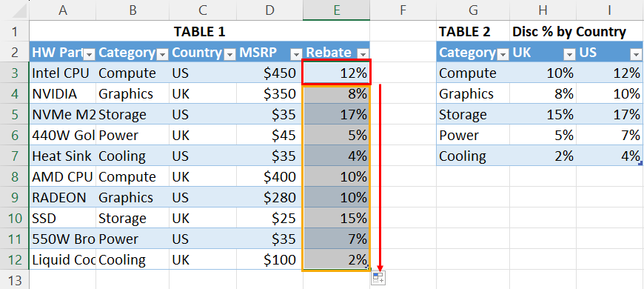
Task: Select the 550W Bro cell in row 11
Action: tap(62, 239)
